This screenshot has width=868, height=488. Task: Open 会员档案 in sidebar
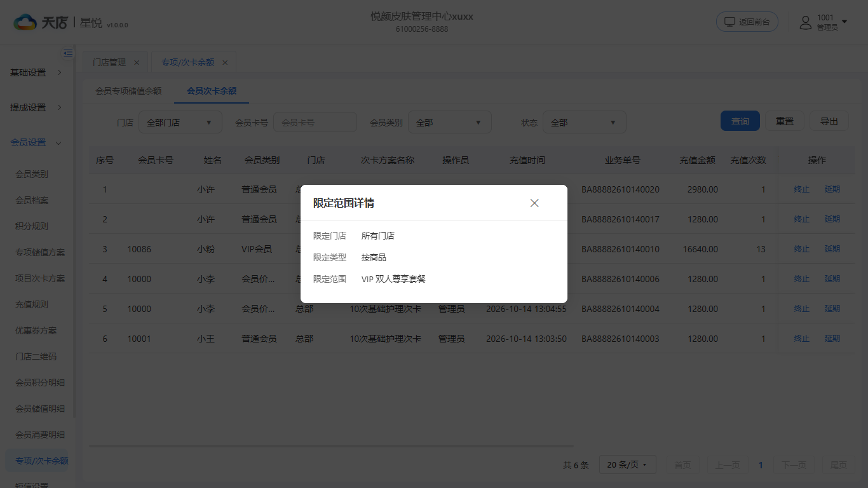coord(32,200)
